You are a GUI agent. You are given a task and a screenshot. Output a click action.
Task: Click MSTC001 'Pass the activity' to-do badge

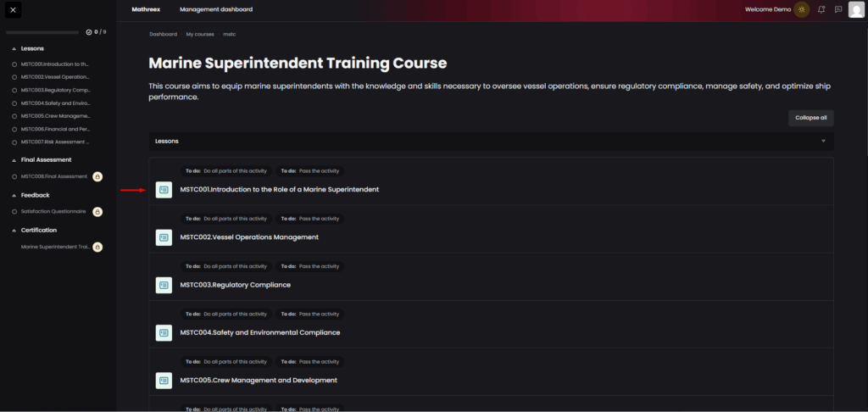click(x=310, y=171)
